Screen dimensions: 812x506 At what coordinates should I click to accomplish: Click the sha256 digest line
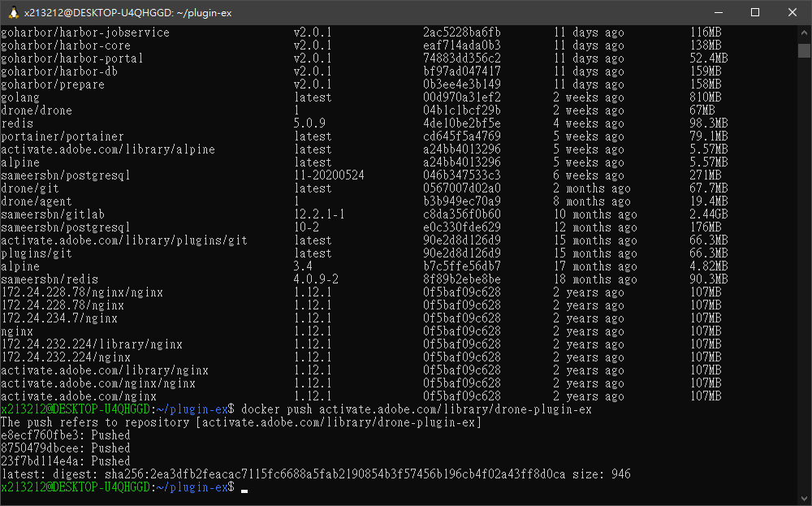click(x=316, y=474)
